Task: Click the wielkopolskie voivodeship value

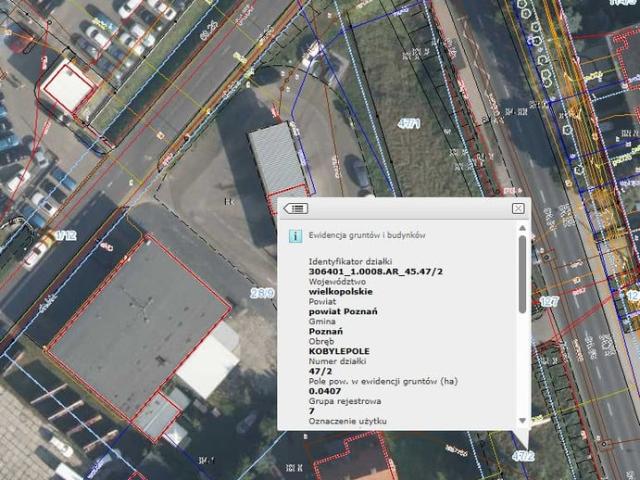Action: pos(341,292)
